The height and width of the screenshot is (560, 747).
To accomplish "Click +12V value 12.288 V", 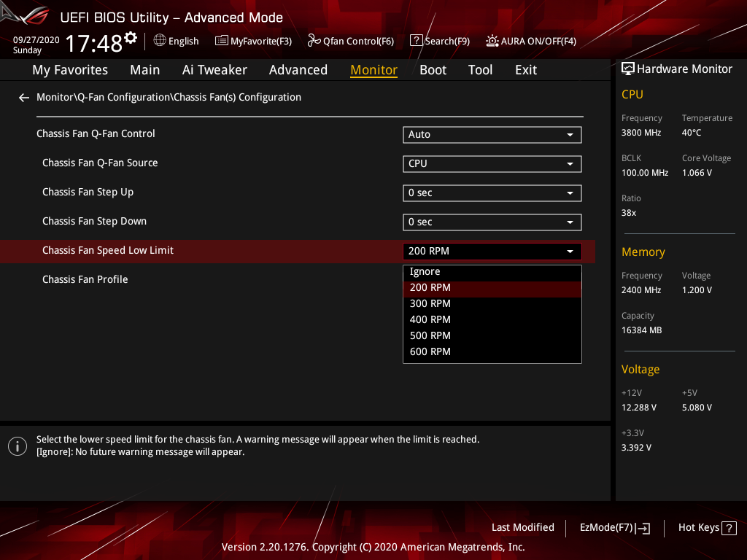I will (639, 408).
